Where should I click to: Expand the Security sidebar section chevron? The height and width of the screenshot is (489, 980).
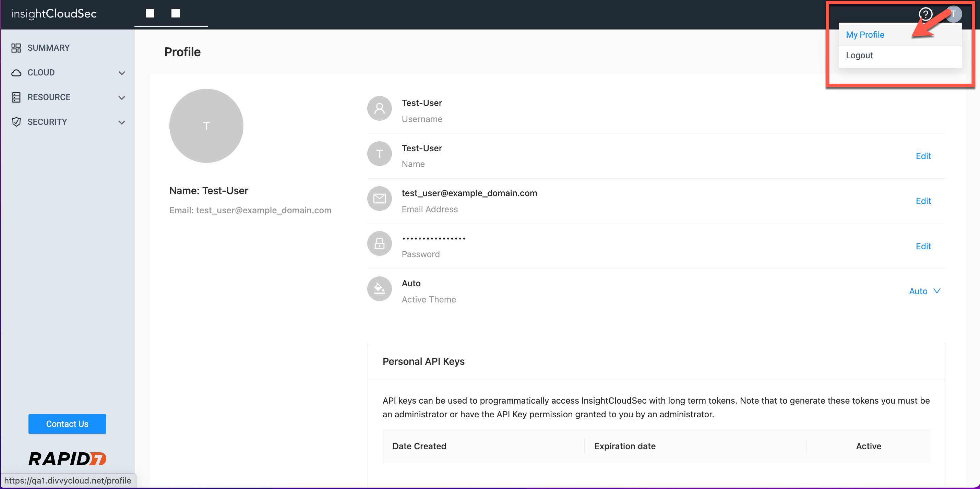122,122
